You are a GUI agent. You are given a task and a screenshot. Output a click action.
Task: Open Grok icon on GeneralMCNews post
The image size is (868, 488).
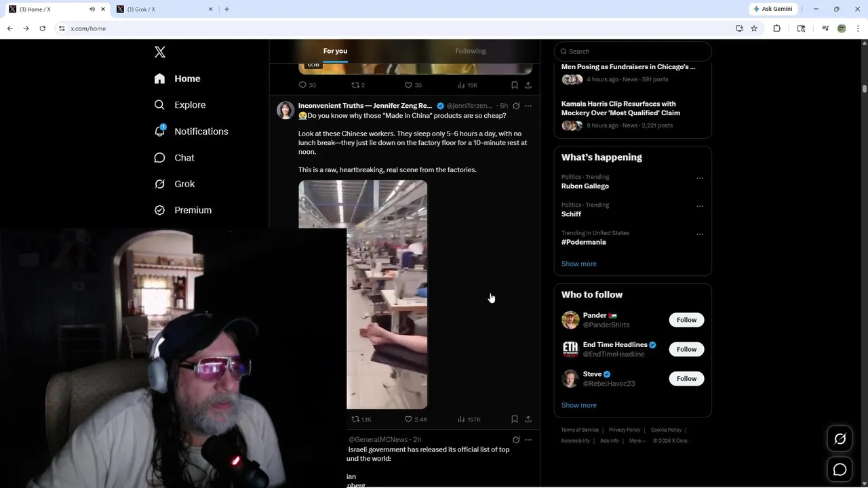pyautogui.click(x=516, y=440)
